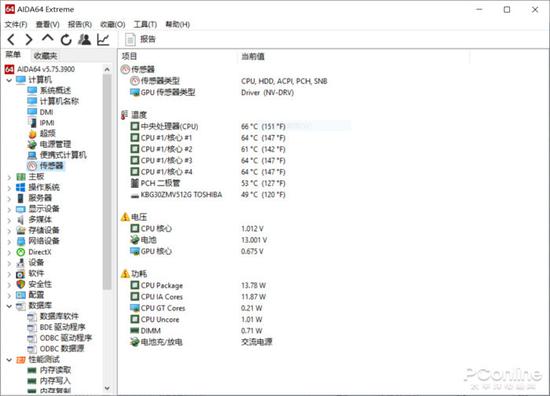Open the graph chart toolbar icon
550x396 pixels.
(103, 40)
